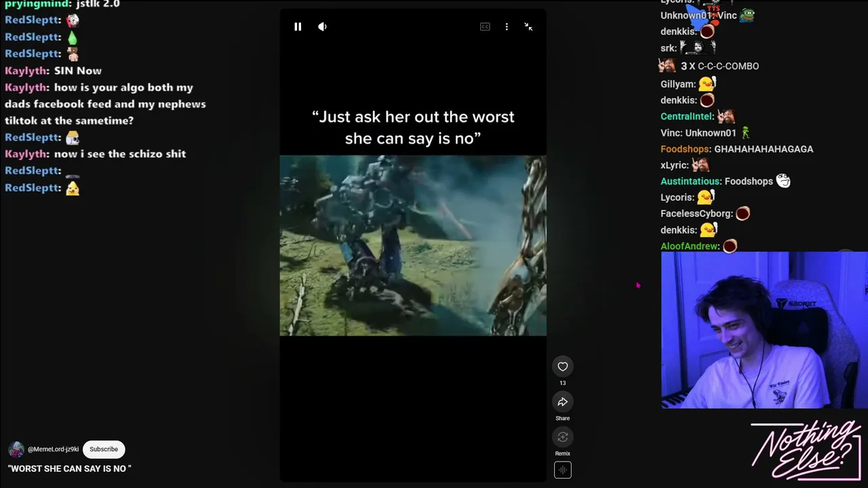Click the emote in CentralIntel's message

(726, 117)
